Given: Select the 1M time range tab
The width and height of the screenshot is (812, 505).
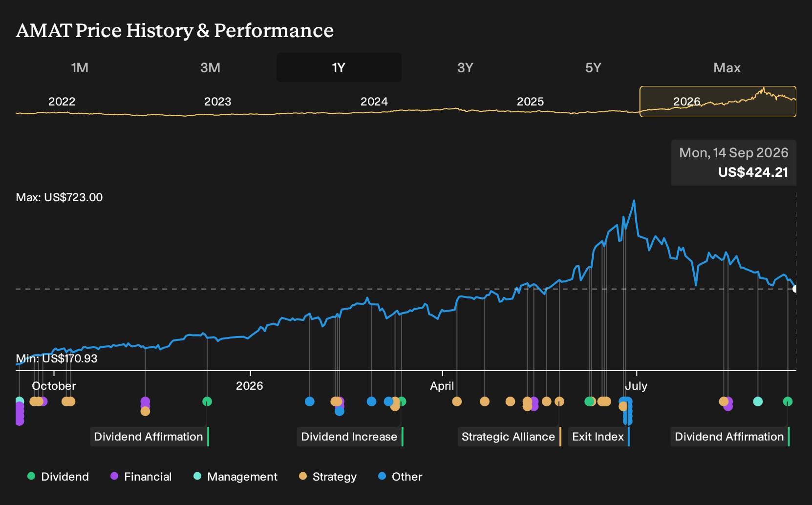Looking at the screenshot, I should click(x=80, y=67).
